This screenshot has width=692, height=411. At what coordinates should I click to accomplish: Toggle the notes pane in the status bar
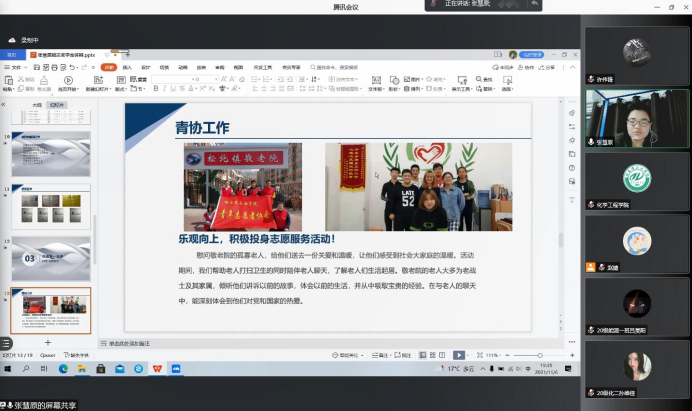click(x=380, y=355)
